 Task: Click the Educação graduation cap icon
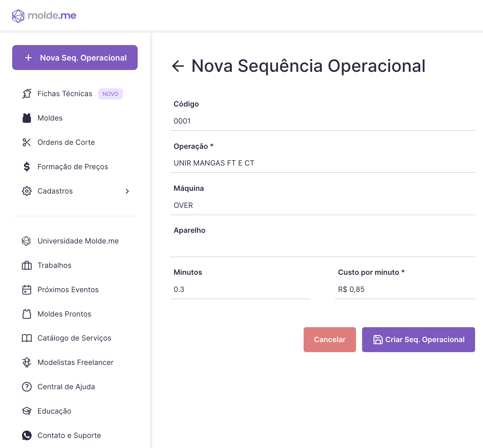(x=27, y=411)
